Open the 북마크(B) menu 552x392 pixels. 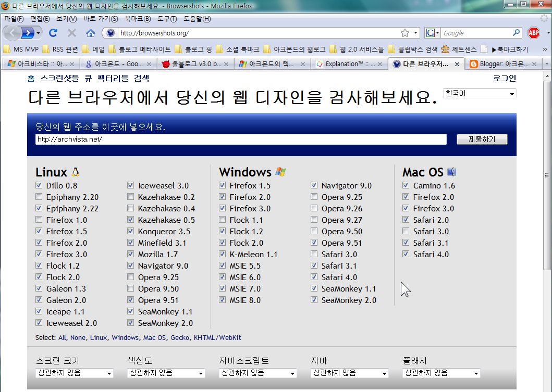138,19
